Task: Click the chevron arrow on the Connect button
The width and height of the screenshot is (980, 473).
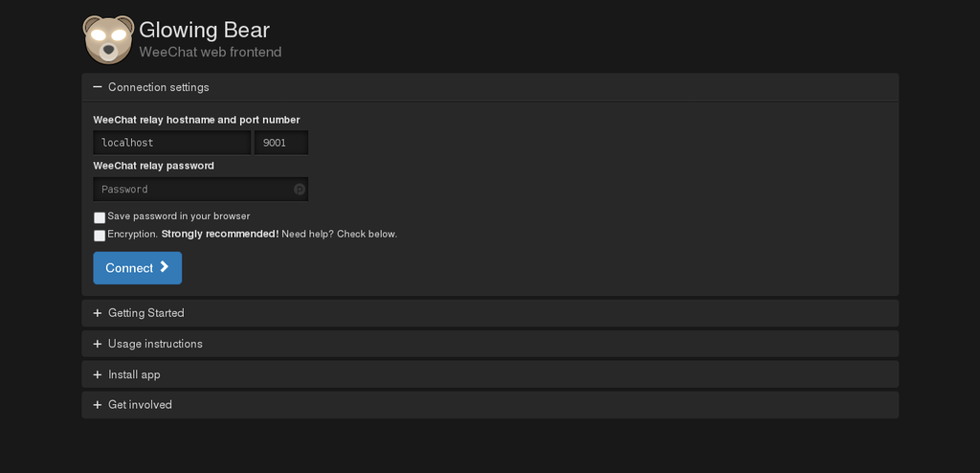Action: coord(164,267)
